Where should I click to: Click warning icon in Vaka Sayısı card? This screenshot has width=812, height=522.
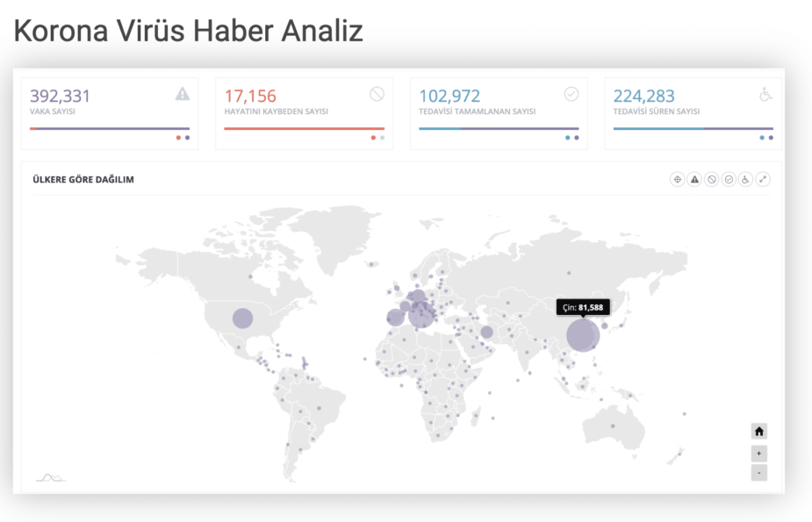pos(183,94)
